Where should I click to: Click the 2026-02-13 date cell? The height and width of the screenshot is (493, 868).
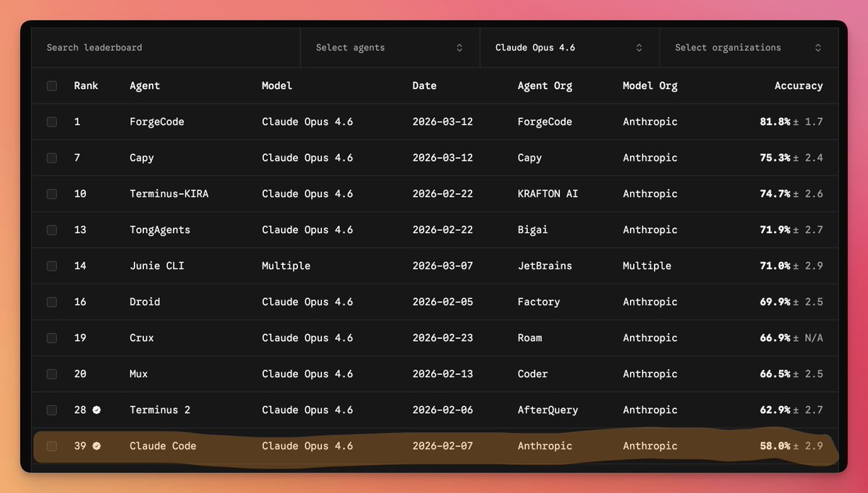(443, 374)
